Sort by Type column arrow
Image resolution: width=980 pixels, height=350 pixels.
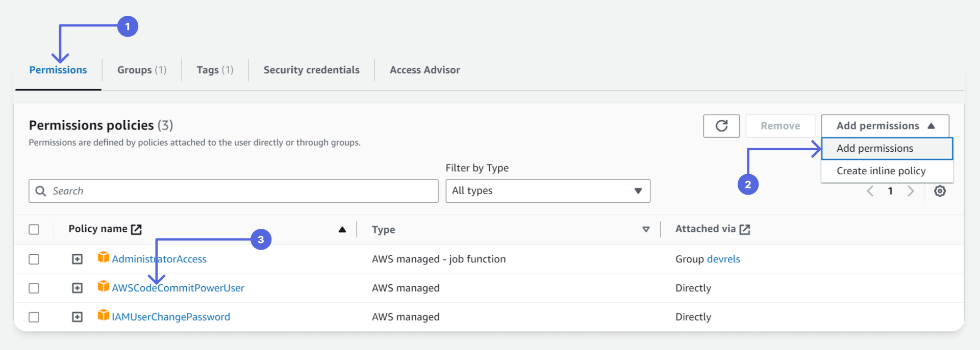click(x=646, y=230)
